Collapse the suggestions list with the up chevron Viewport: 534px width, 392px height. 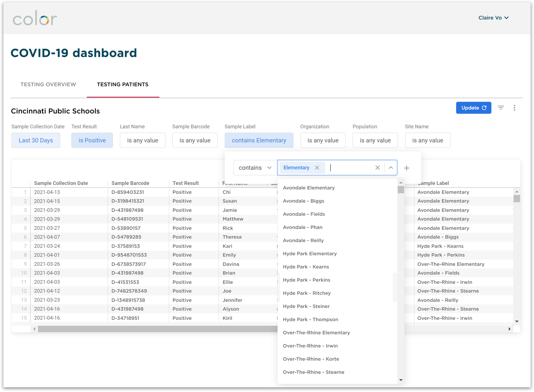(x=391, y=168)
